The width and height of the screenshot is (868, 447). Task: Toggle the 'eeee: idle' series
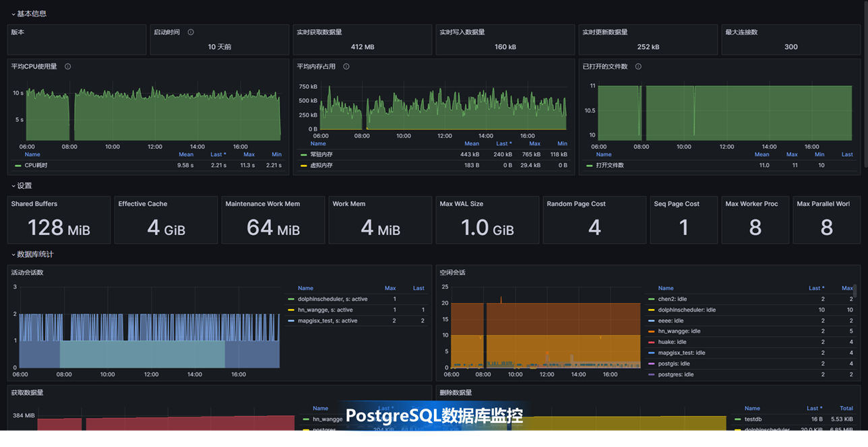[671, 320]
